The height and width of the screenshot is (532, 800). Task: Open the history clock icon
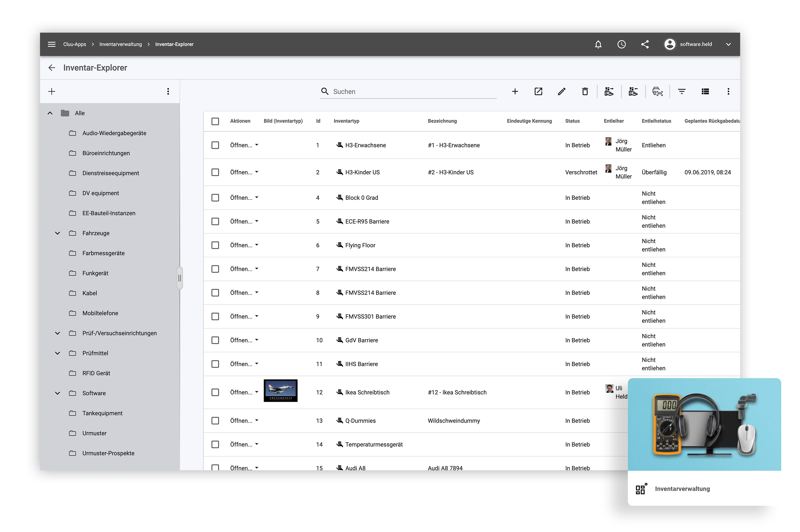[621, 44]
